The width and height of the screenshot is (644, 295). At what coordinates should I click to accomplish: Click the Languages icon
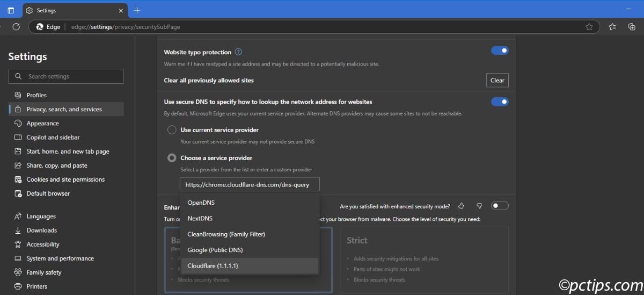(18, 217)
